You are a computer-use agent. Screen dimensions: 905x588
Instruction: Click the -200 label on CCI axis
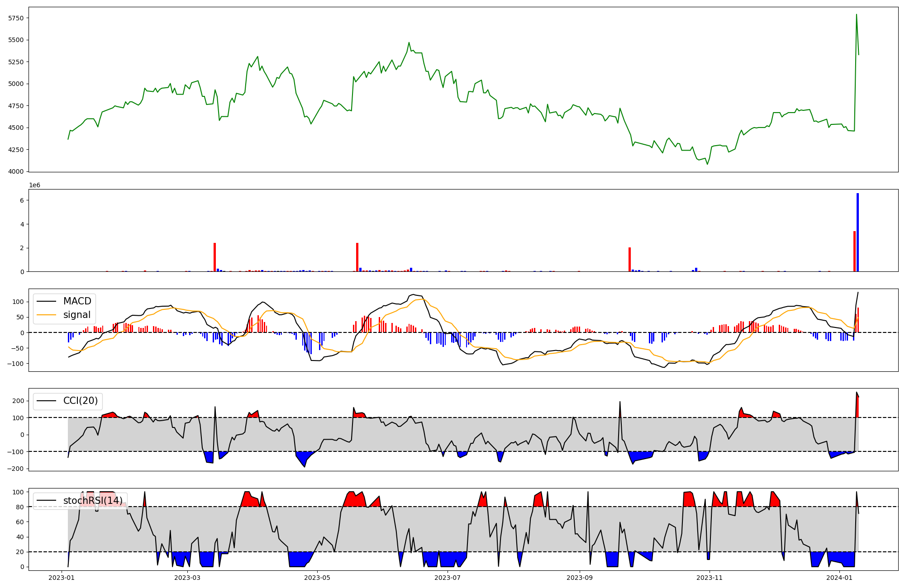16,469
